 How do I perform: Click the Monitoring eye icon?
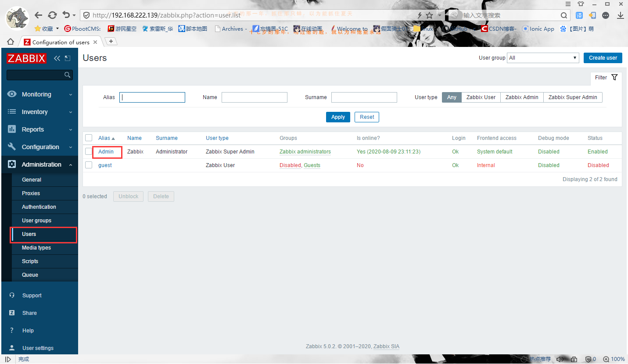tap(12, 94)
